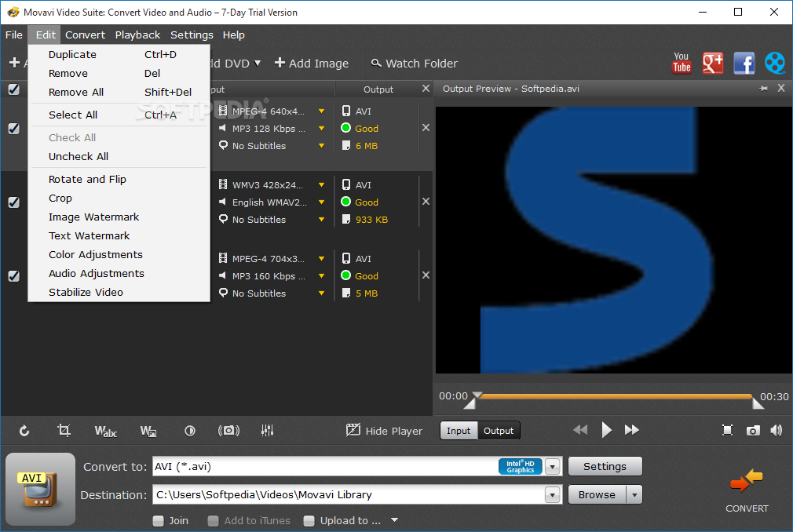This screenshot has height=532, width=793.
Task: Click the stabilize video camera icon
Action: tap(228, 431)
